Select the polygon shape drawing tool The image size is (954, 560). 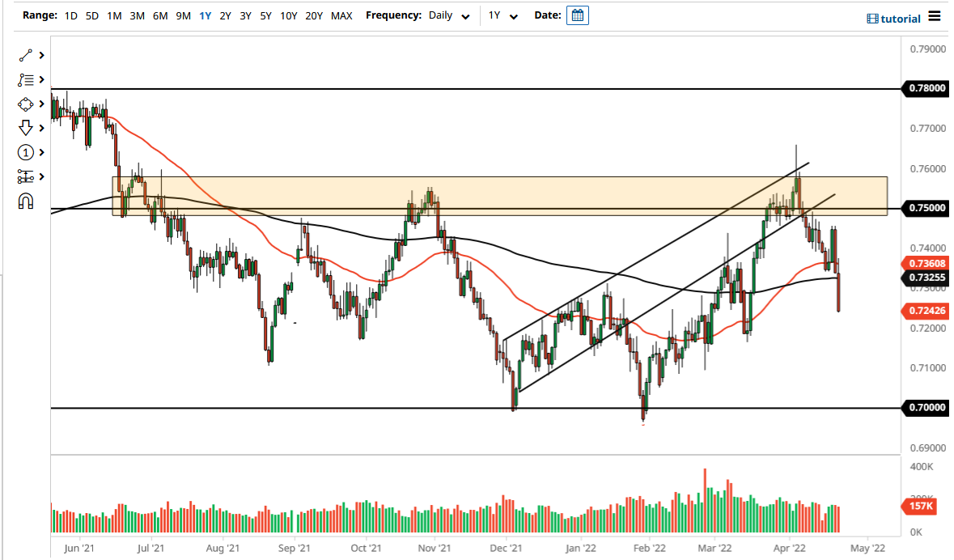click(x=24, y=104)
